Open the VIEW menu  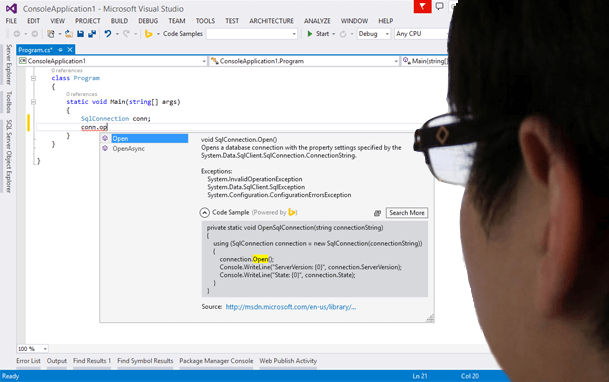pos(57,21)
